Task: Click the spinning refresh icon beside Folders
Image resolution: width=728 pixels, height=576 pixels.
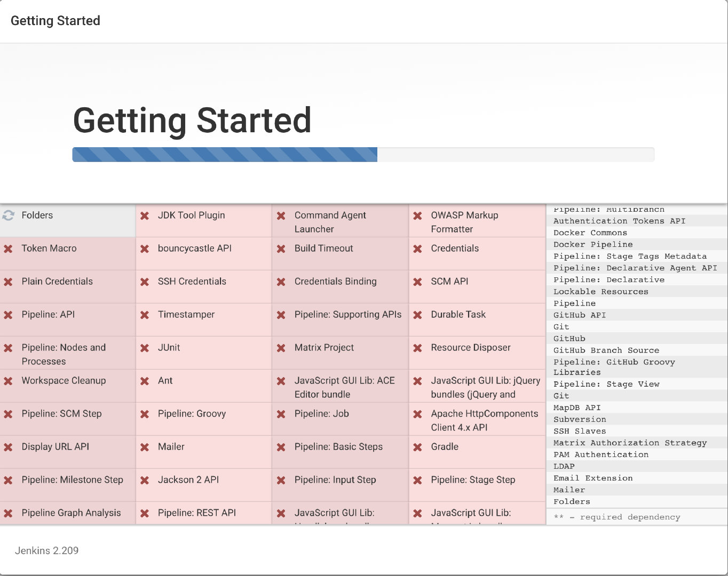Action: click(x=8, y=215)
